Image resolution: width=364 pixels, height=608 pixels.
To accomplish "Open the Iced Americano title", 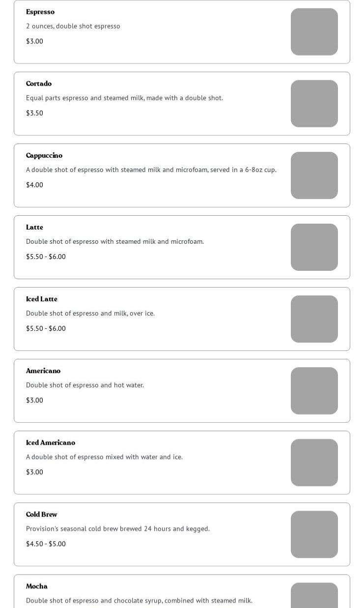I will pyautogui.click(x=51, y=442).
